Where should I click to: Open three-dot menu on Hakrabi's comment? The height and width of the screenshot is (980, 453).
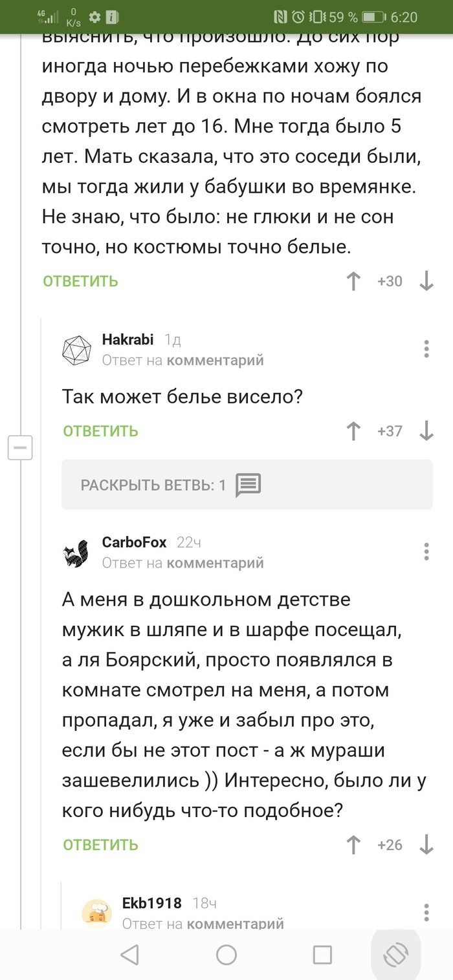tap(426, 348)
